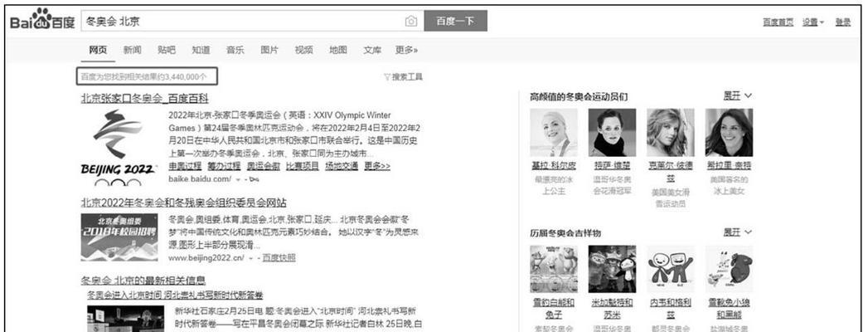The image size is (868, 332).
Task: Open the 百度首页 link
Action: [x=778, y=22]
